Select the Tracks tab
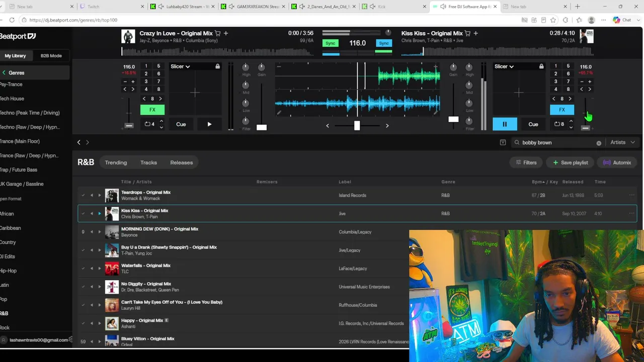The height and width of the screenshot is (362, 644). click(x=148, y=162)
